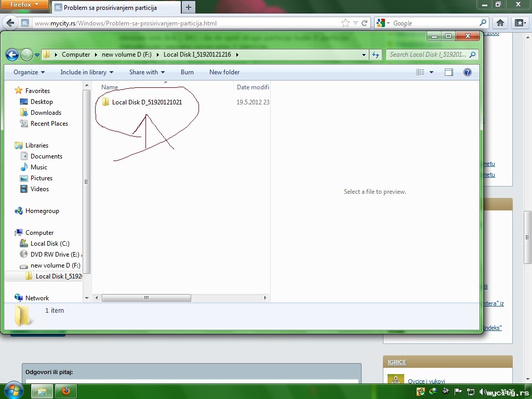This screenshot has width=532, height=399.
Task: Click the Firefox reload button
Action: click(364, 23)
